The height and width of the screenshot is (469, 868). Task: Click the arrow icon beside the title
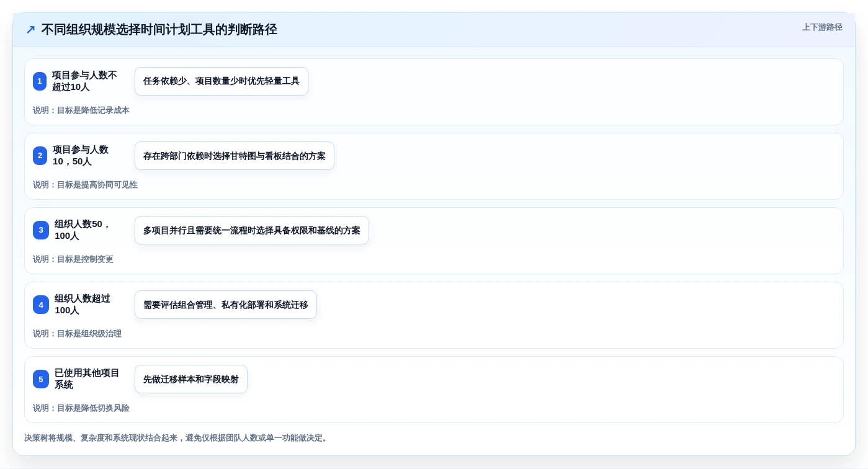click(x=30, y=30)
